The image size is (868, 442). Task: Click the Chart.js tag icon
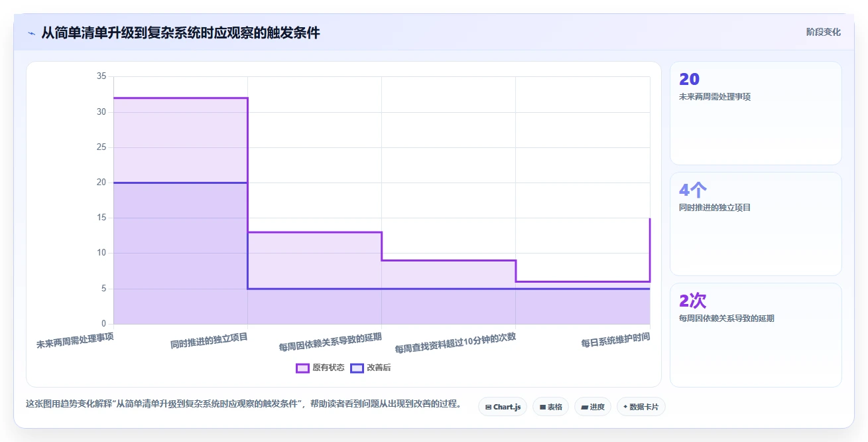[x=488, y=407]
